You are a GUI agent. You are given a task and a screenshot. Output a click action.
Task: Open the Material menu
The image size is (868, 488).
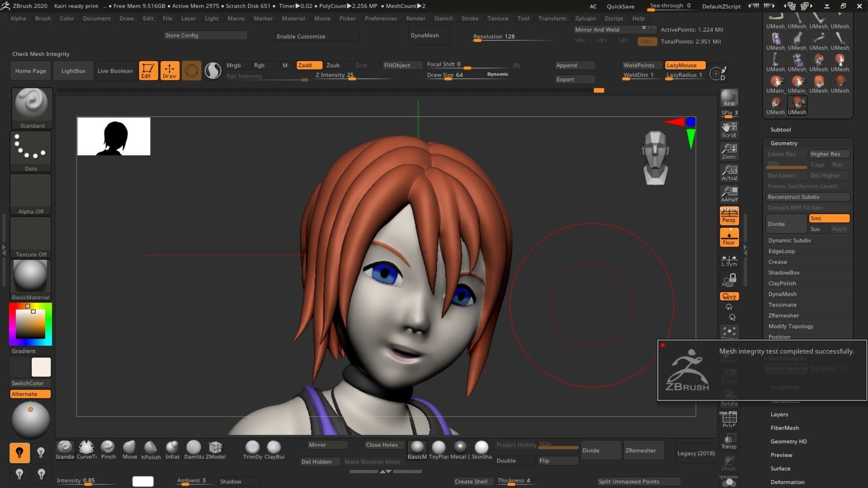point(293,19)
